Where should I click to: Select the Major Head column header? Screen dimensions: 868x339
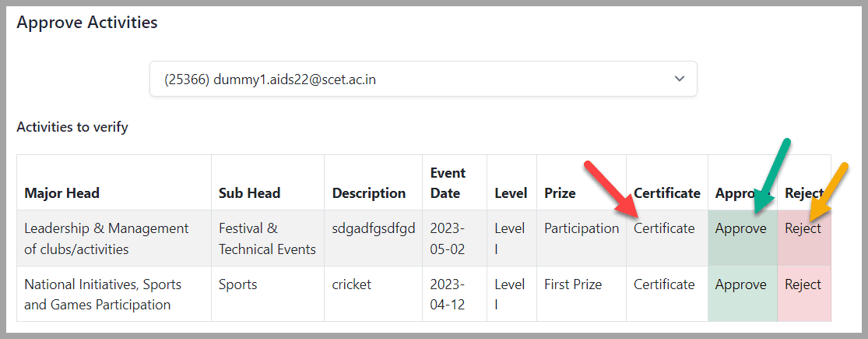point(62,192)
